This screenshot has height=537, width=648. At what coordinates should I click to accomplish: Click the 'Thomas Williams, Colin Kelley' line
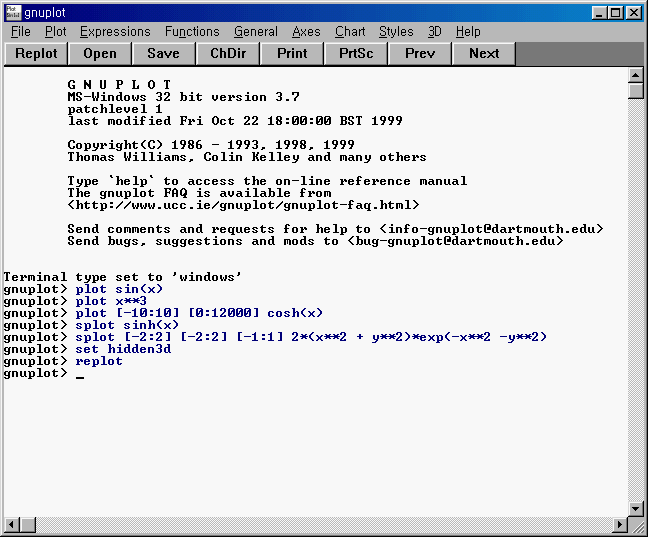pos(247,157)
